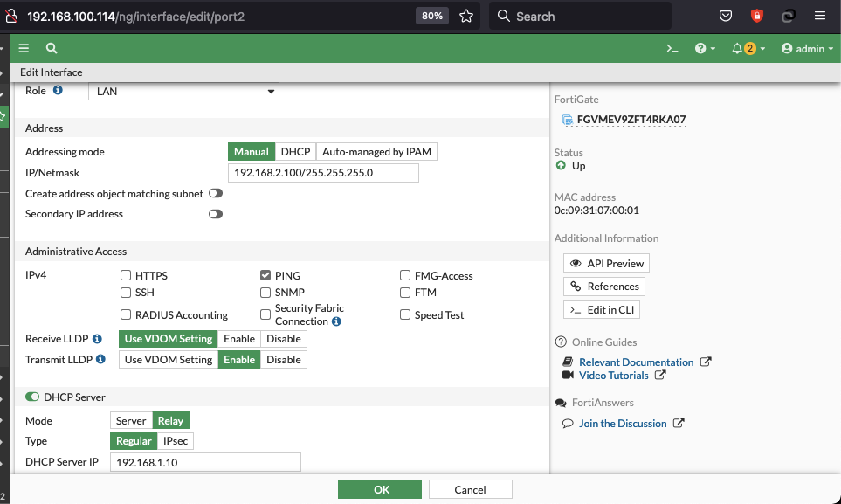Open the CLI console icon in header
Viewport: 841px width, 504px height.
[672, 48]
